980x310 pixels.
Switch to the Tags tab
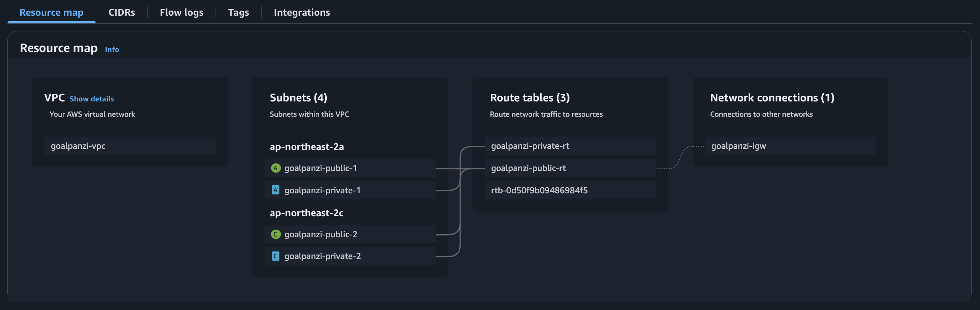pos(239,12)
